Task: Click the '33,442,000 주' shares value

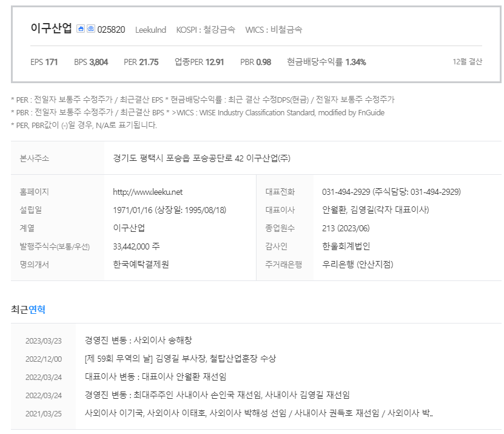Action: [136, 246]
